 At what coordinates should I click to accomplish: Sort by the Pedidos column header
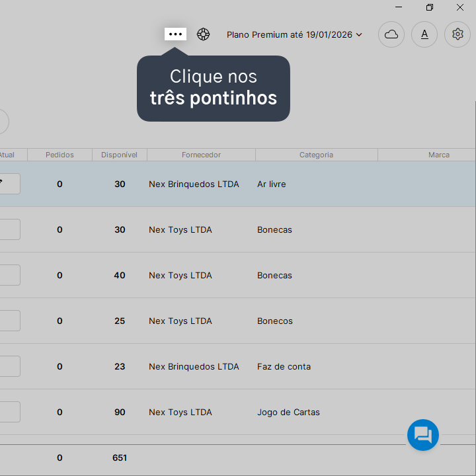[x=59, y=155]
